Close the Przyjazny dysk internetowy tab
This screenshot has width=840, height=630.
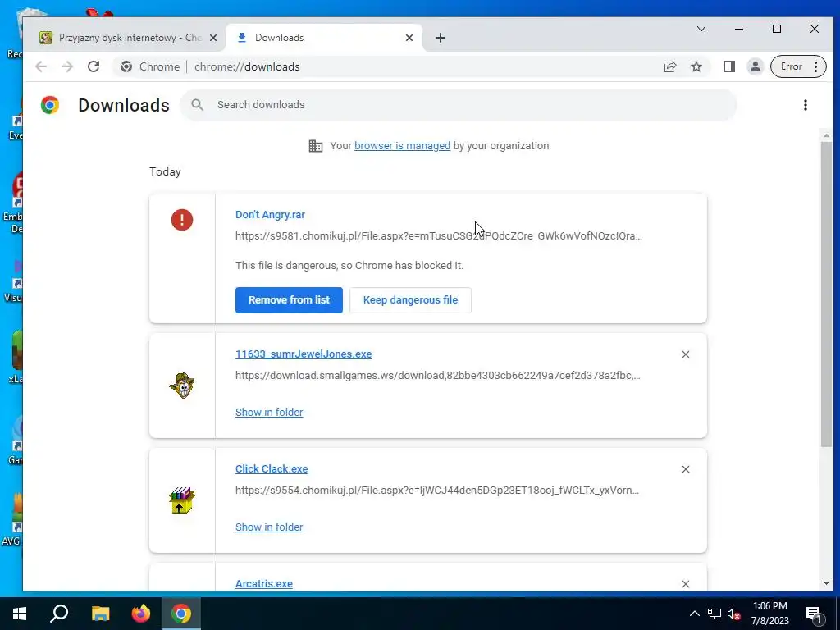pyautogui.click(x=212, y=38)
